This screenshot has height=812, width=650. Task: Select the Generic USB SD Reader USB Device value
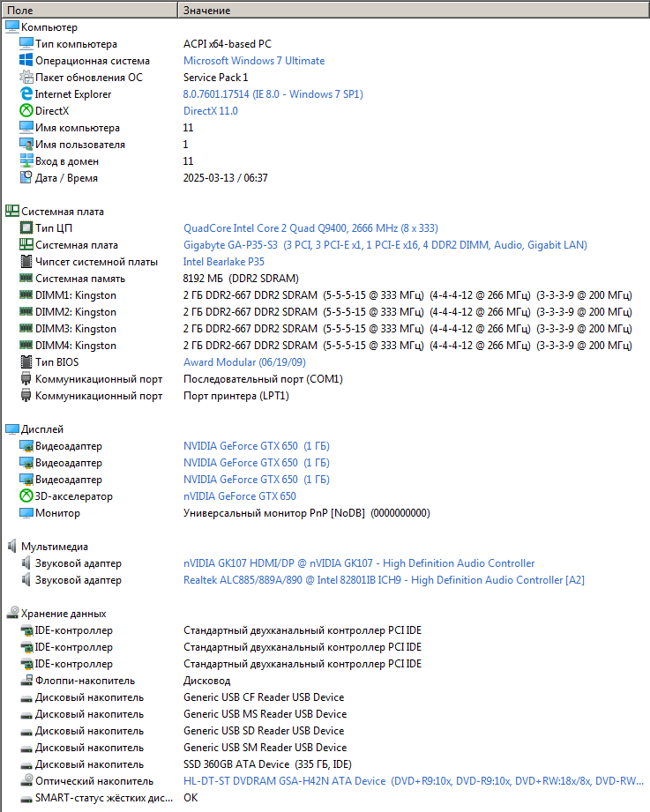pyautogui.click(x=264, y=731)
